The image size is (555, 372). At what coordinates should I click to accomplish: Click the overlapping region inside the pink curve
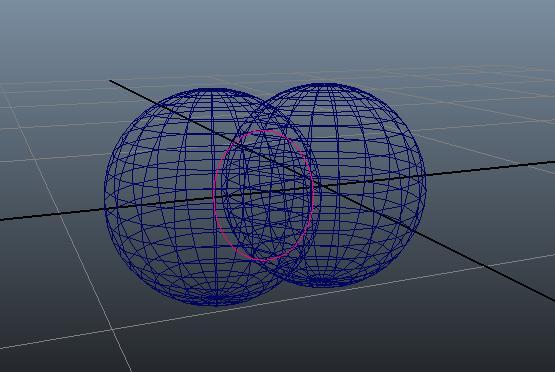pos(264,195)
